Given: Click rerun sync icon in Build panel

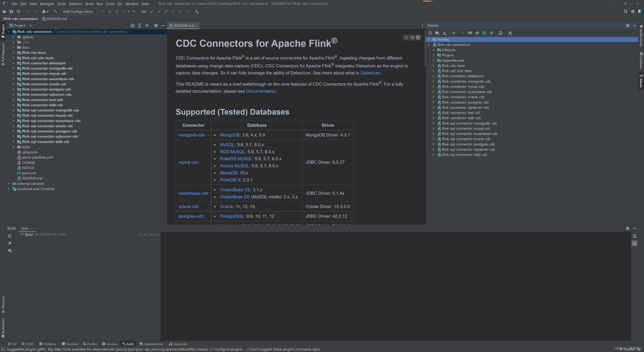Looking at the screenshot, I should (x=10, y=236).
